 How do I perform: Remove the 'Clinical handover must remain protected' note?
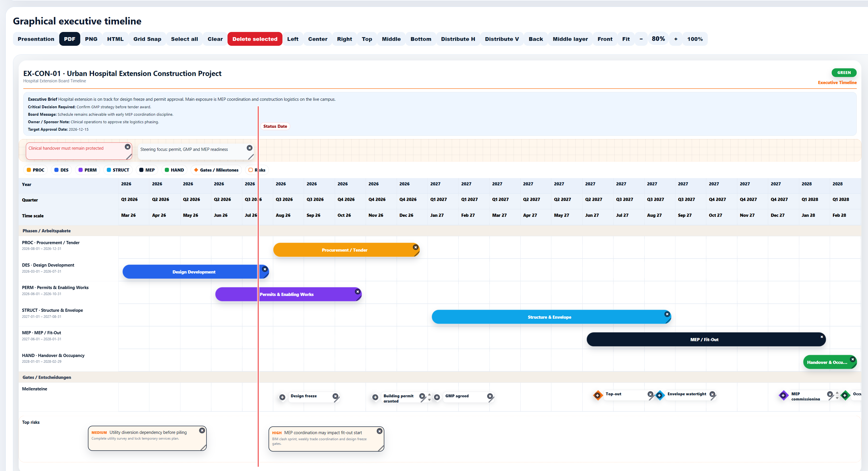pos(127,147)
